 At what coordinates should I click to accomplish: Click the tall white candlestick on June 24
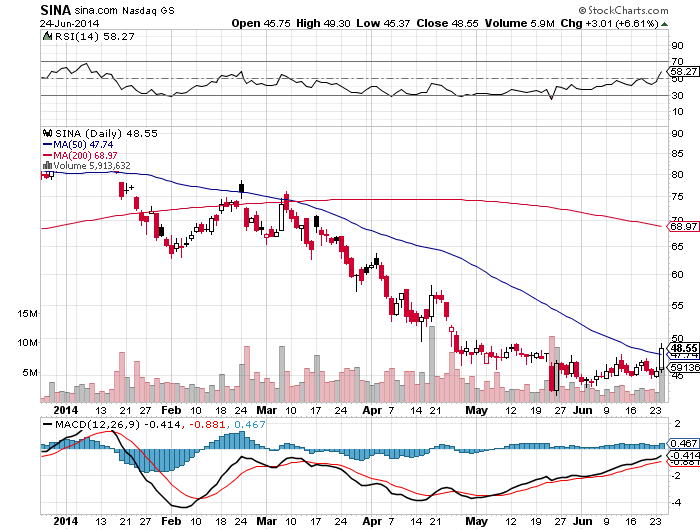coord(661,357)
